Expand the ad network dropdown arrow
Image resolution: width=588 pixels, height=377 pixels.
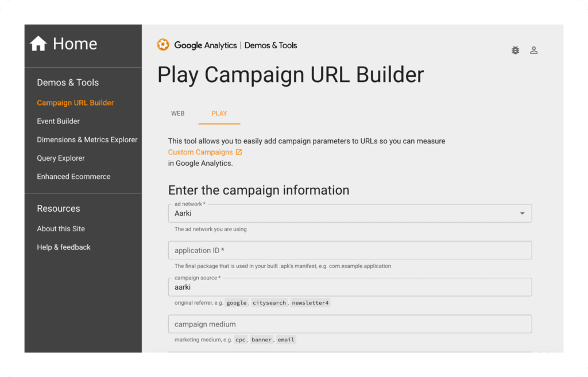point(522,213)
